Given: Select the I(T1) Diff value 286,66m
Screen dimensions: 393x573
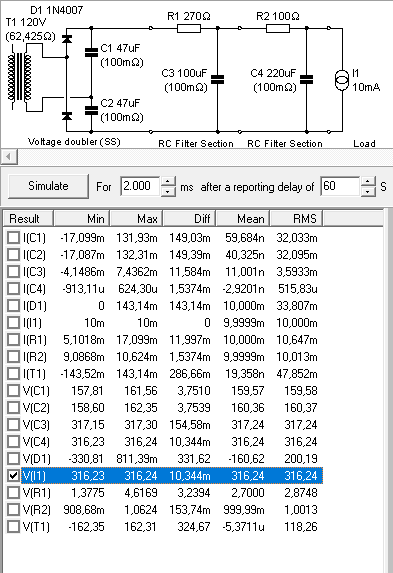Looking at the screenshot, I should coord(190,374).
